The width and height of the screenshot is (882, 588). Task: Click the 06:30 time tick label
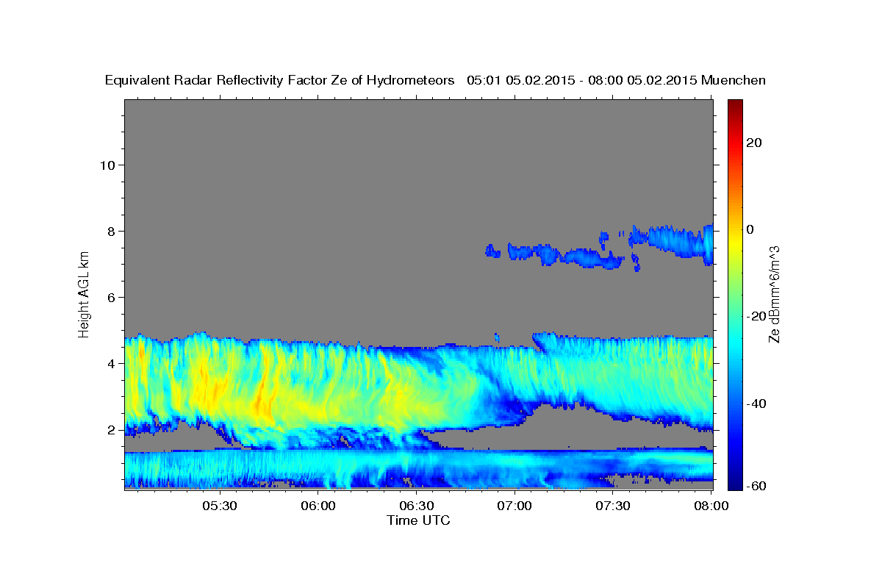click(x=417, y=506)
